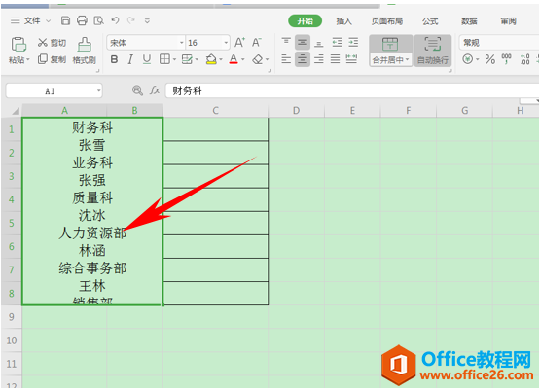Toggle top vertical alignment
Screen dimensions: 540x392
click(286, 43)
